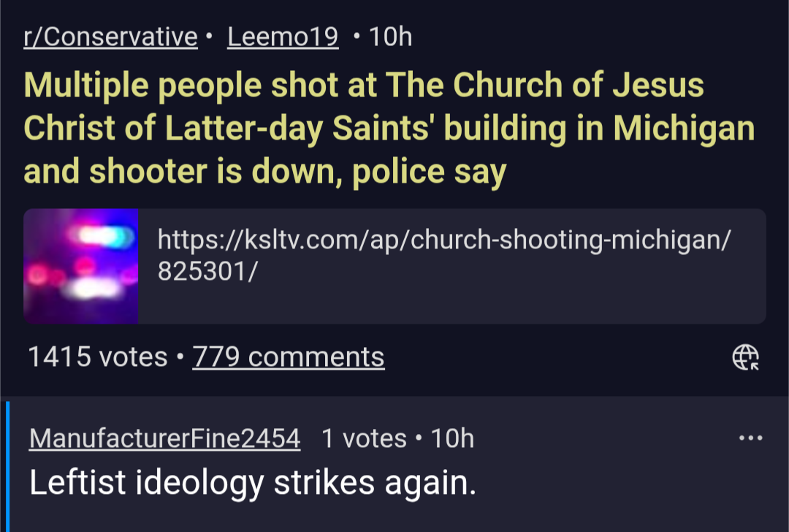This screenshot has height=532, width=789.
Task: Open the globe browser icon
Action: [x=745, y=357]
